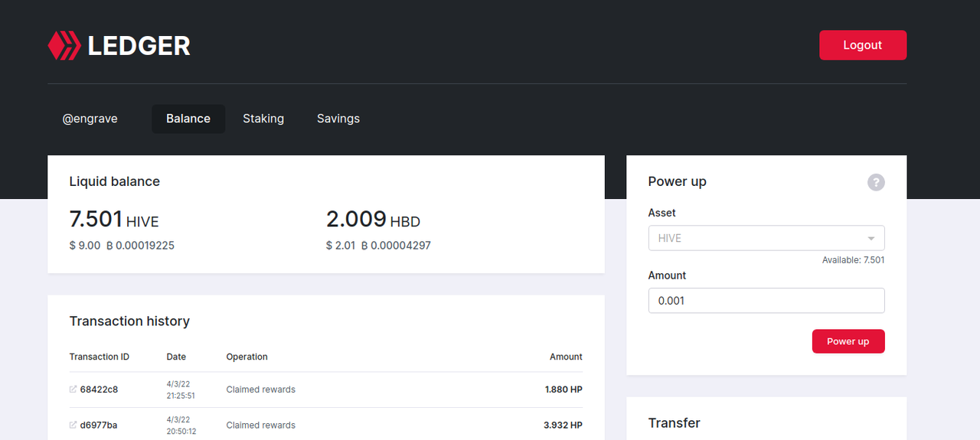This screenshot has height=440, width=980.
Task: Click the 1.880 HP amount
Action: (x=563, y=389)
